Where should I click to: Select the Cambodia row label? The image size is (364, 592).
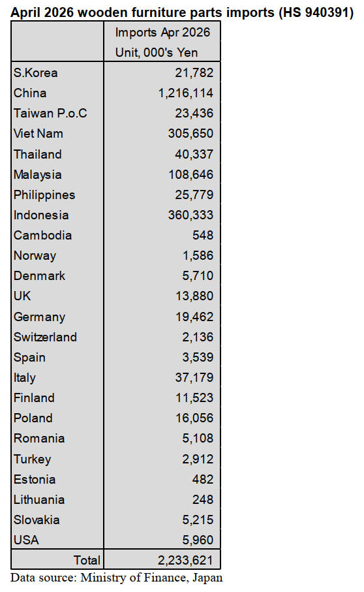(42, 235)
